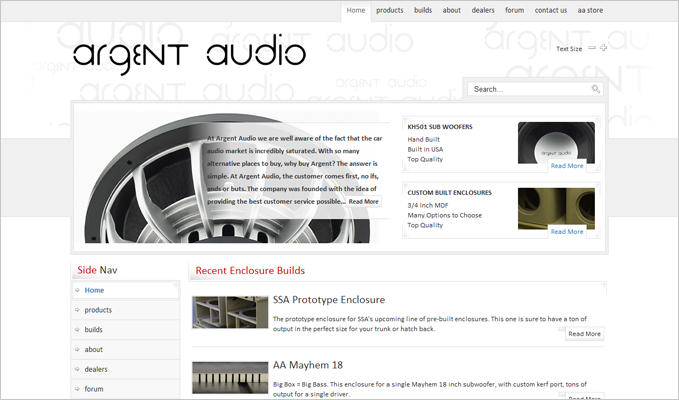Open the KH501 subwoofer thumbnail

[x=556, y=143]
